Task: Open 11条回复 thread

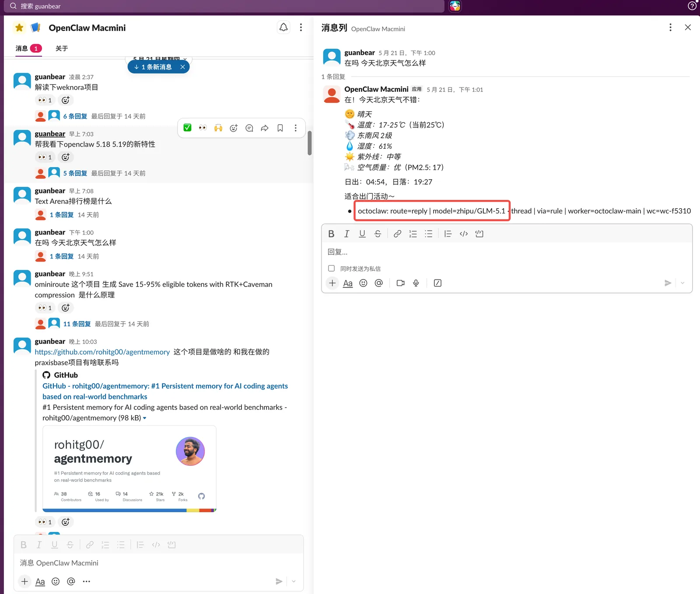Action: point(77,324)
